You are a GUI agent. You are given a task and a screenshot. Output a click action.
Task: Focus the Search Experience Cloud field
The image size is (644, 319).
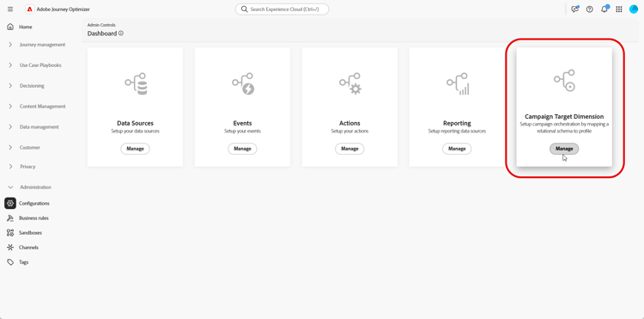283,9
